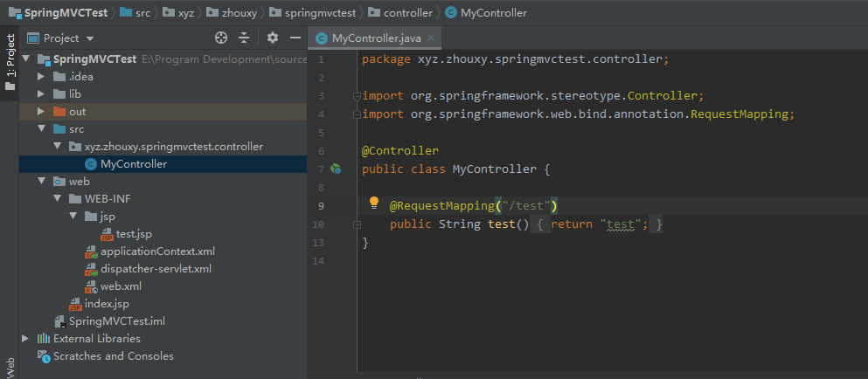The image size is (868, 379).
Task: Hide the Project tool window
Action: (x=295, y=38)
